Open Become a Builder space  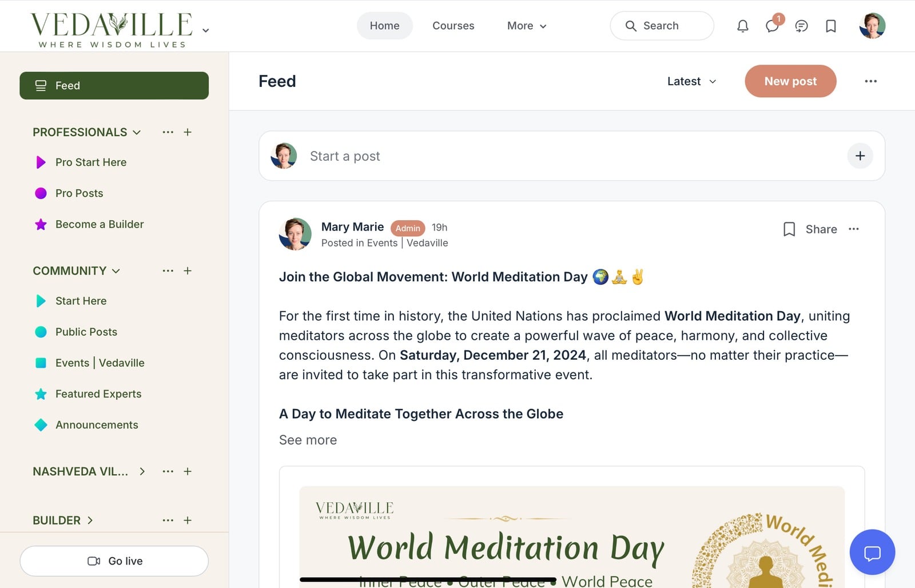(x=100, y=224)
